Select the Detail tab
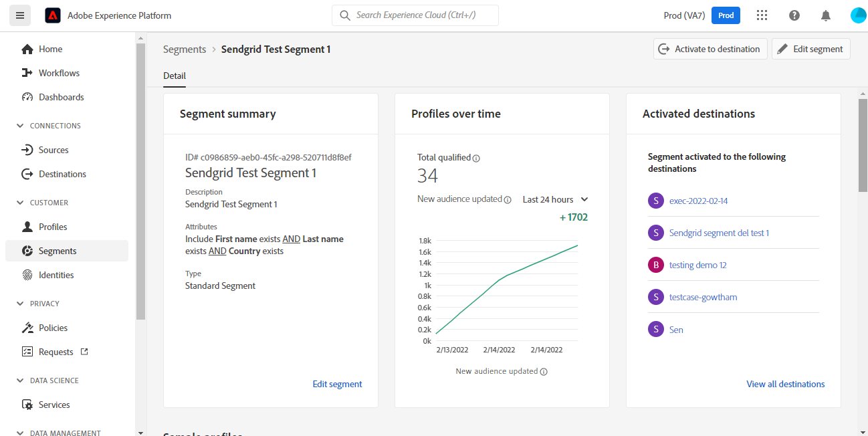 point(175,76)
